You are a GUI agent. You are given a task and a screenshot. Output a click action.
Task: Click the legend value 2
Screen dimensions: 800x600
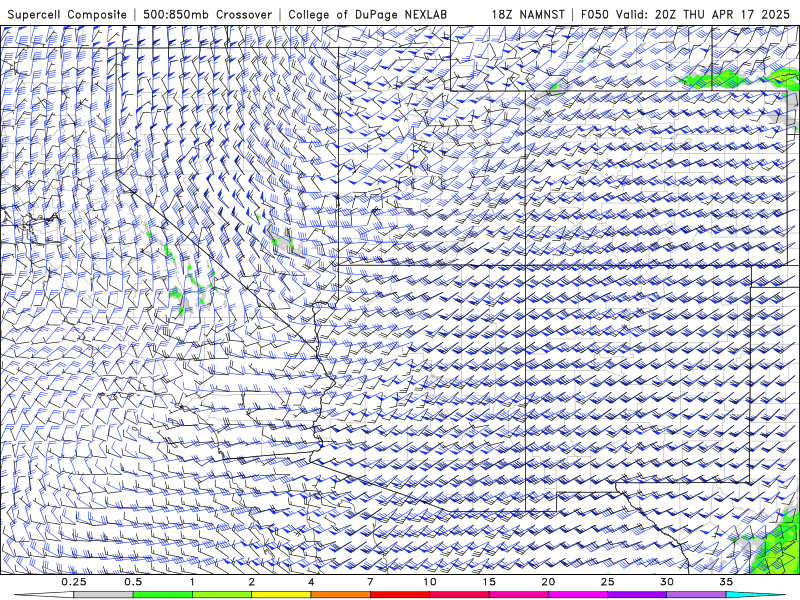[x=252, y=582]
